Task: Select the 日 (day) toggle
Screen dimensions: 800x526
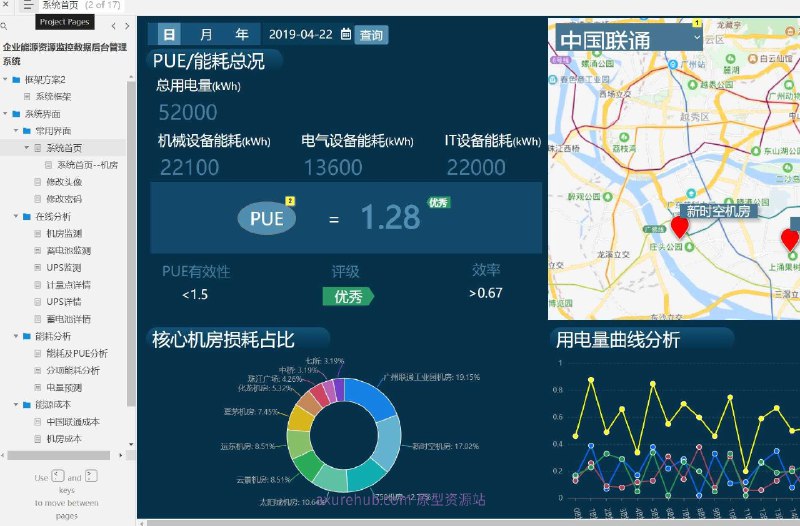Action: pyautogui.click(x=169, y=34)
